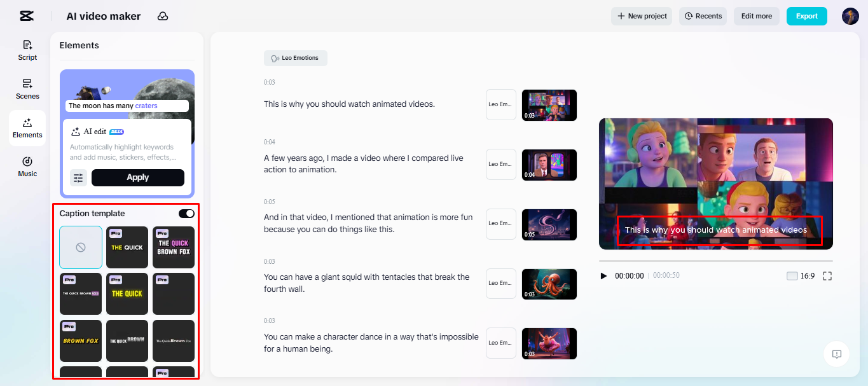Open the Scenes panel
Screen dimensions: 868x386
pyautogui.click(x=27, y=89)
